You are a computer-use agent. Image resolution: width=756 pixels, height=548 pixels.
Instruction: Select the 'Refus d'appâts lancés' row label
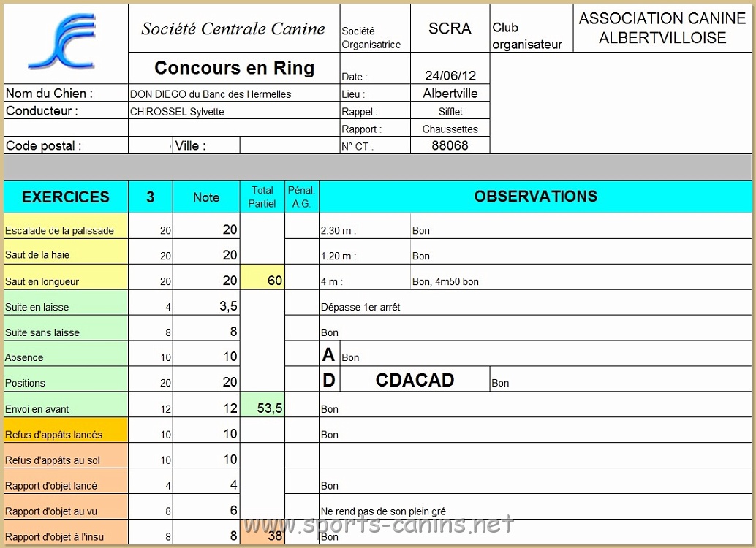click(x=66, y=430)
